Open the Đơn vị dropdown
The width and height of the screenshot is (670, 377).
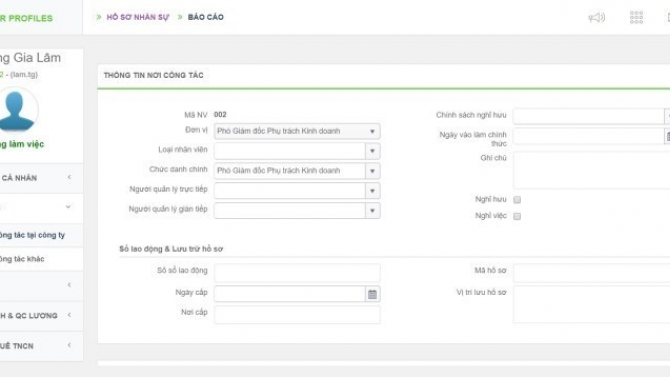[x=297, y=131]
